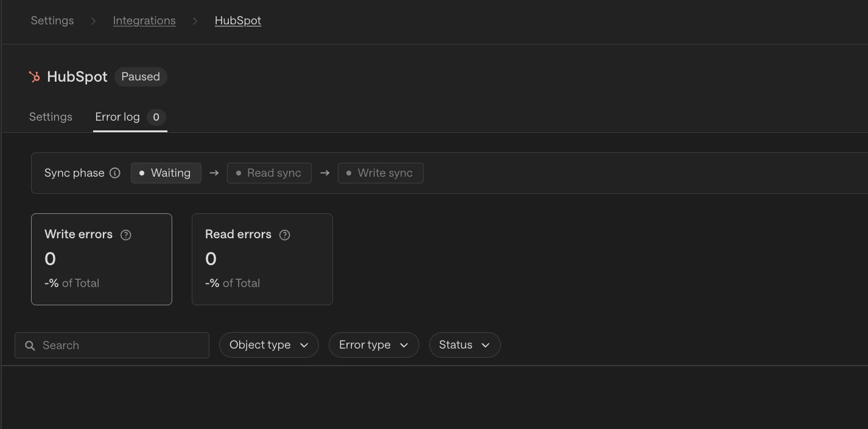
Task: Open the Write errors help icon
Action: click(126, 235)
